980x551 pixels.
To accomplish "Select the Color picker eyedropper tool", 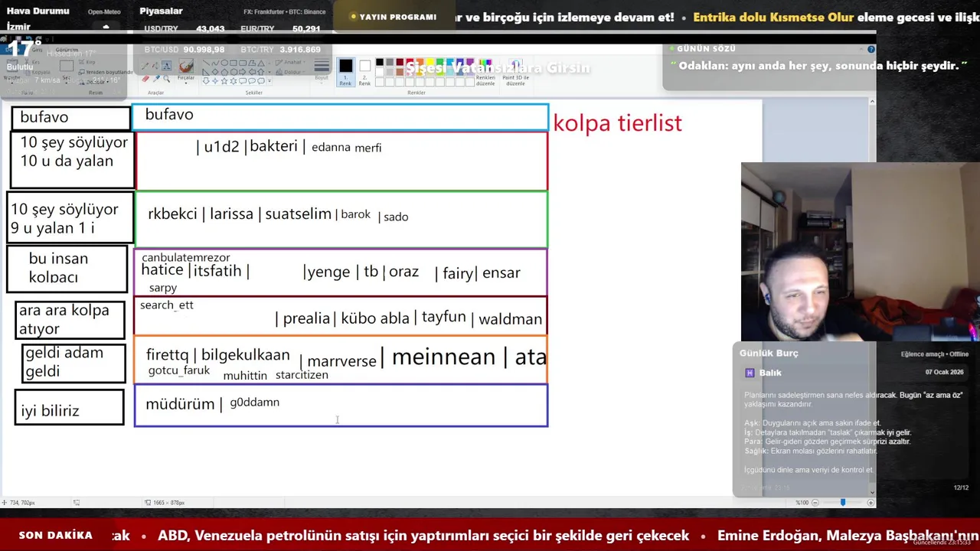I will tap(156, 79).
